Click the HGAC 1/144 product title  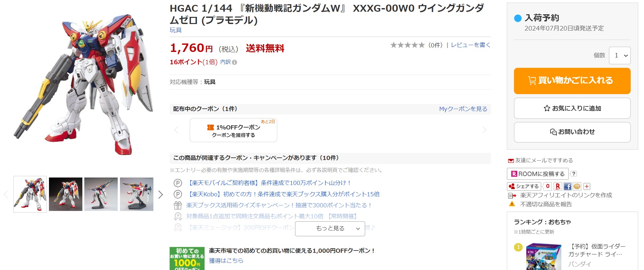tap(327, 14)
